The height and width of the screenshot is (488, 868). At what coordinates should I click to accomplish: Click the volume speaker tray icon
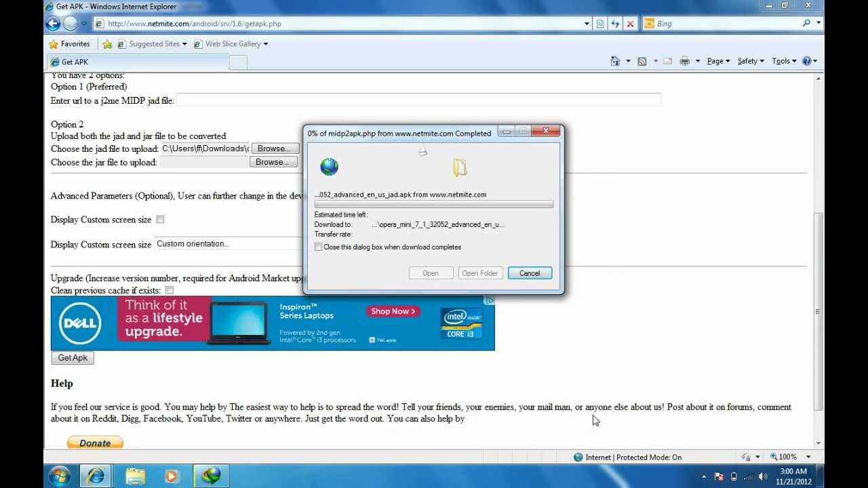(x=763, y=476)
